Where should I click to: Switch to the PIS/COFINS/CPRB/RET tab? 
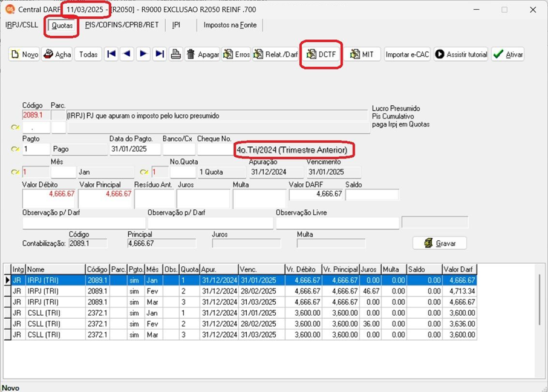[122, 25]
